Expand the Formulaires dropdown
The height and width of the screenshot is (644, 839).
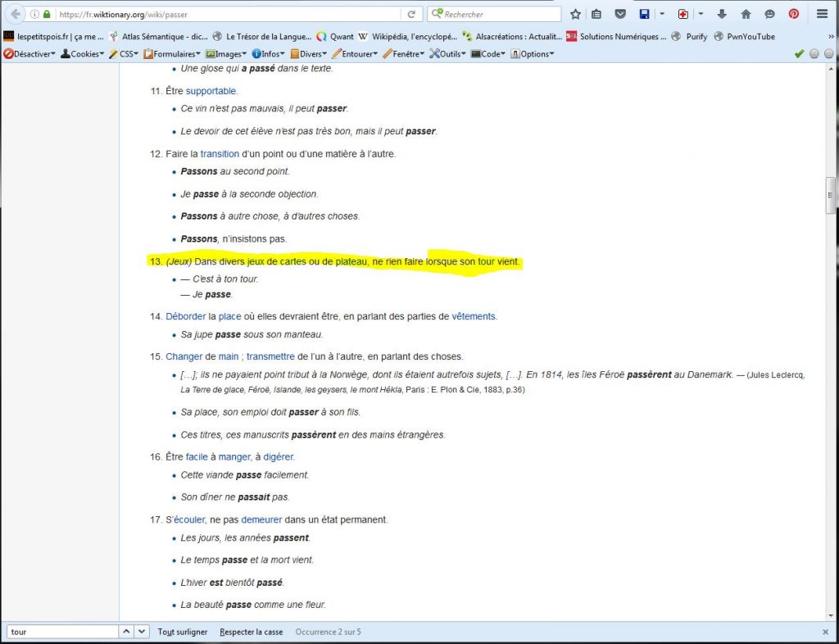coord(172,54)
